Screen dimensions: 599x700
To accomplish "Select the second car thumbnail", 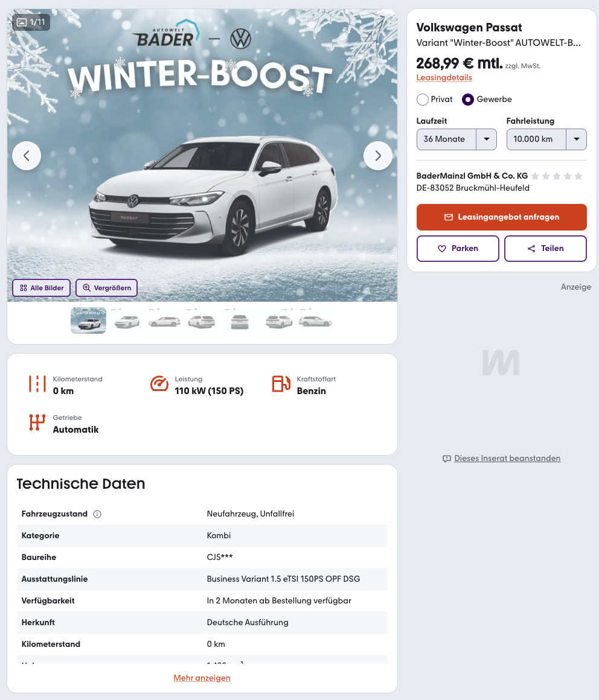I will pos(127,321).
